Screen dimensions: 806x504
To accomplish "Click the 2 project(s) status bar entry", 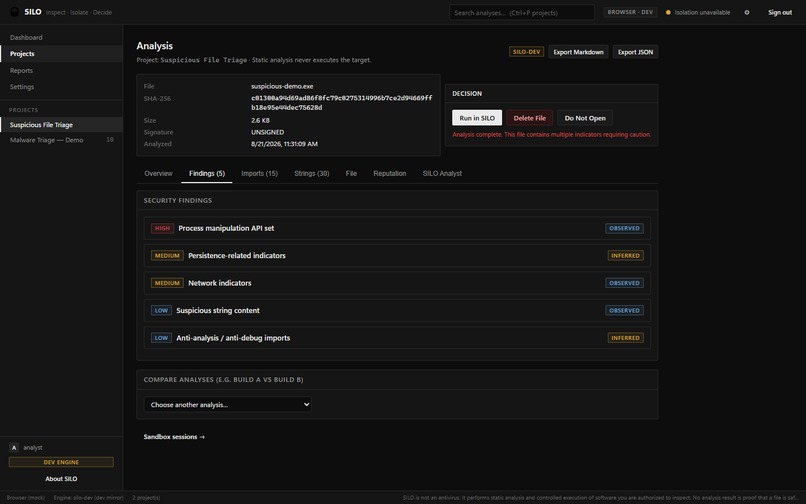I will point(146,498).
